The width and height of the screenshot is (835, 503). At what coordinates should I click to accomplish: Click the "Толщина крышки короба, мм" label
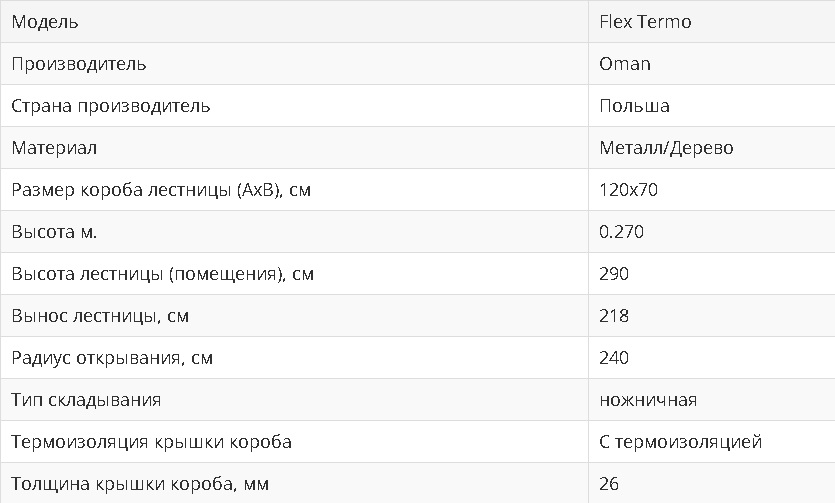[140, 484]
